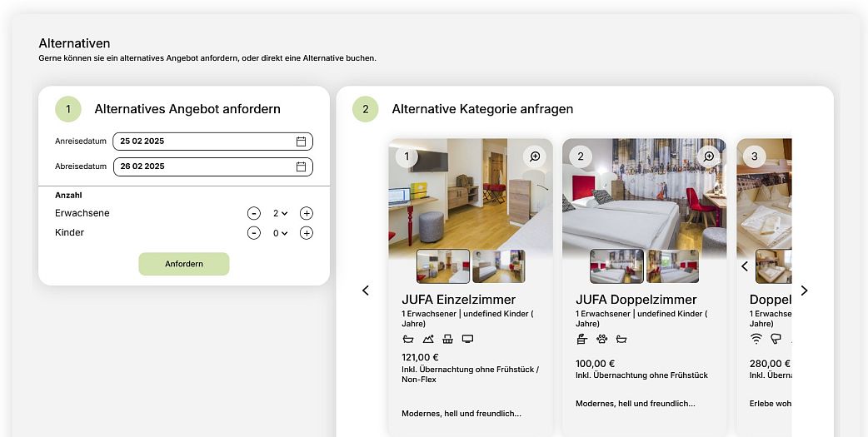
Task: Select first thumbnail of JUFA Einzelzimmer
Action: (443, 266)
